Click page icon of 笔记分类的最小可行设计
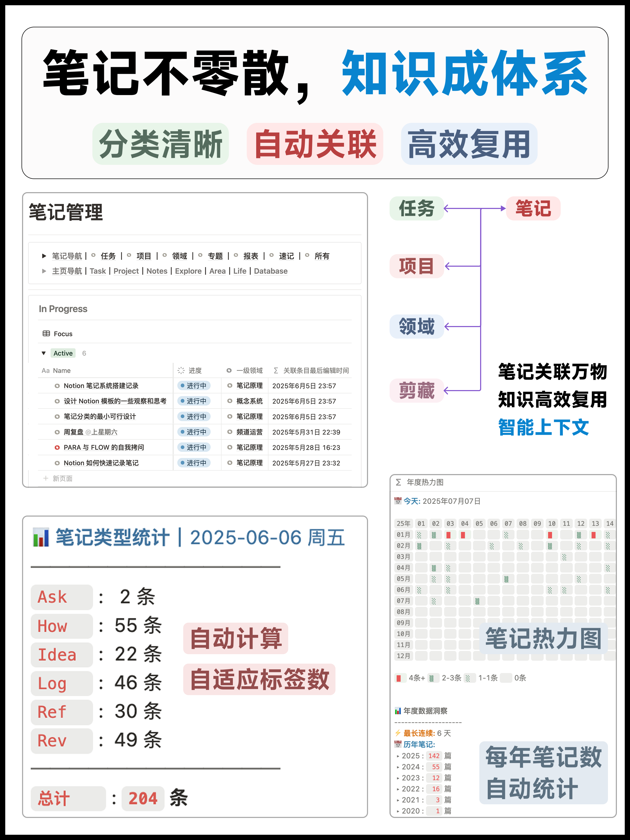This screenshot has width=630, height=840. point(57,417)
